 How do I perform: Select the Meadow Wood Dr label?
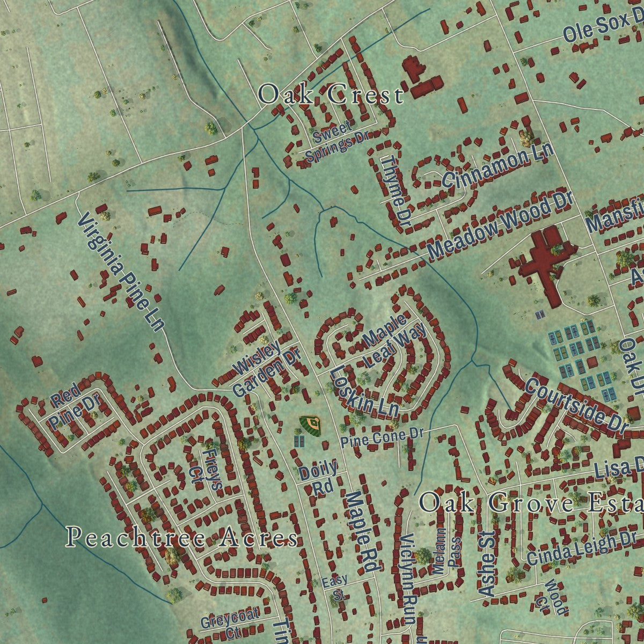point(501,225)
